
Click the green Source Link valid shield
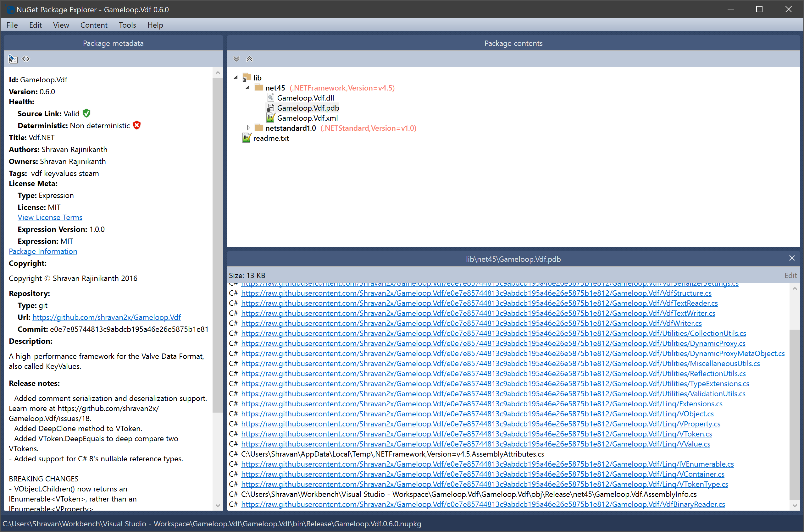point(86,113)
